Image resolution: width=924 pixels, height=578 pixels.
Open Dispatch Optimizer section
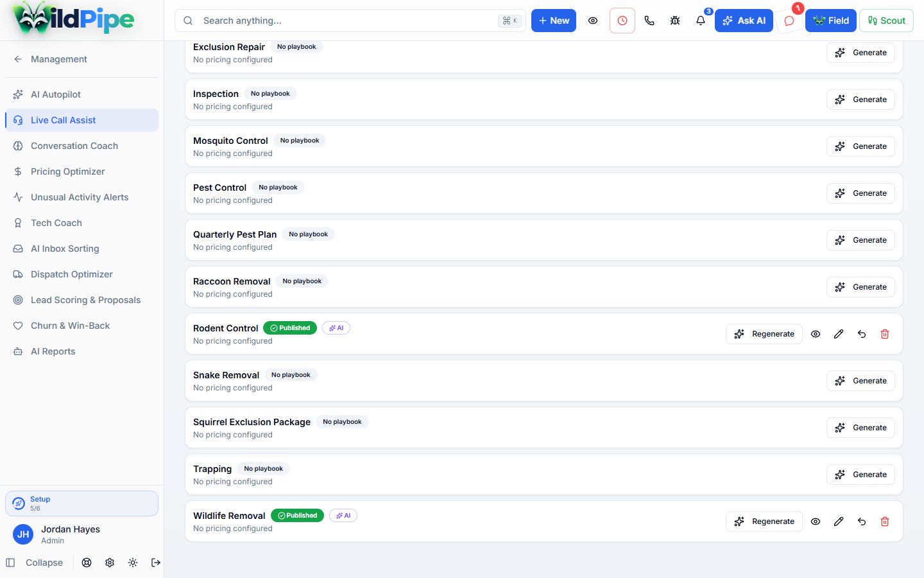click(81, 274)
